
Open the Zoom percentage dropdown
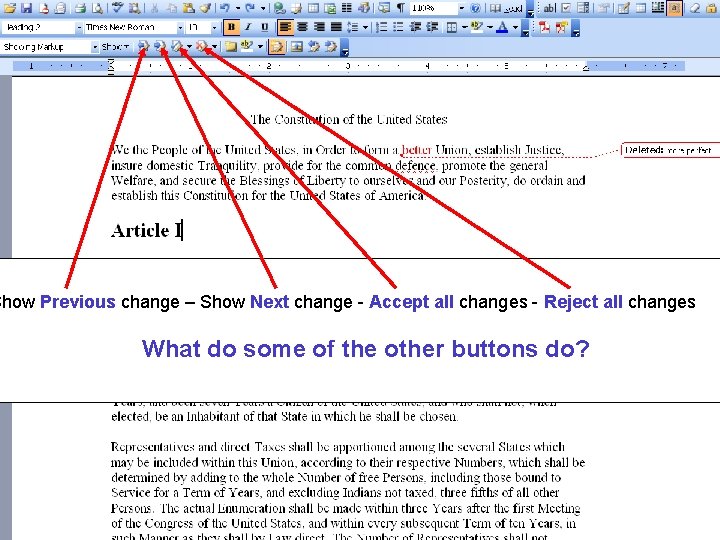pyautogui.click(x=461, y=8)
